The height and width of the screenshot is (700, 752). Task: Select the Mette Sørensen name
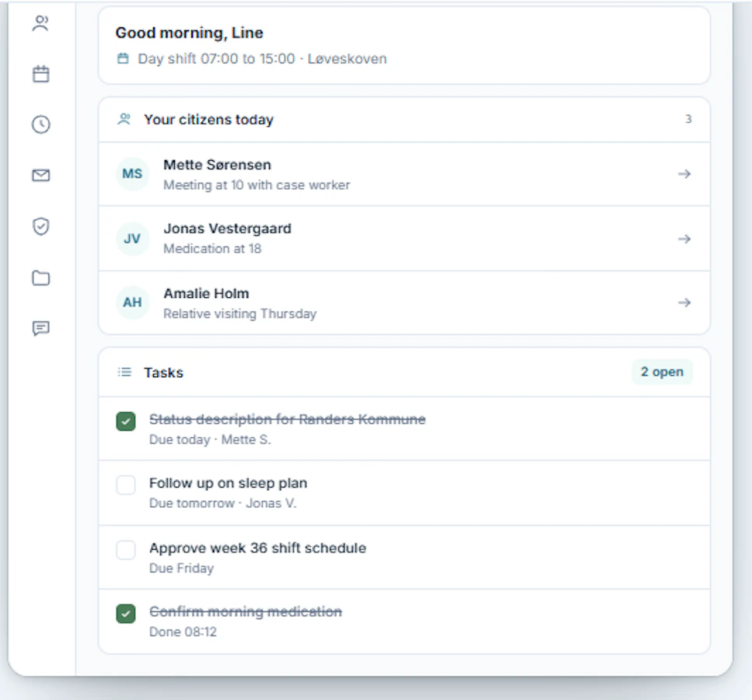(217, 165)
